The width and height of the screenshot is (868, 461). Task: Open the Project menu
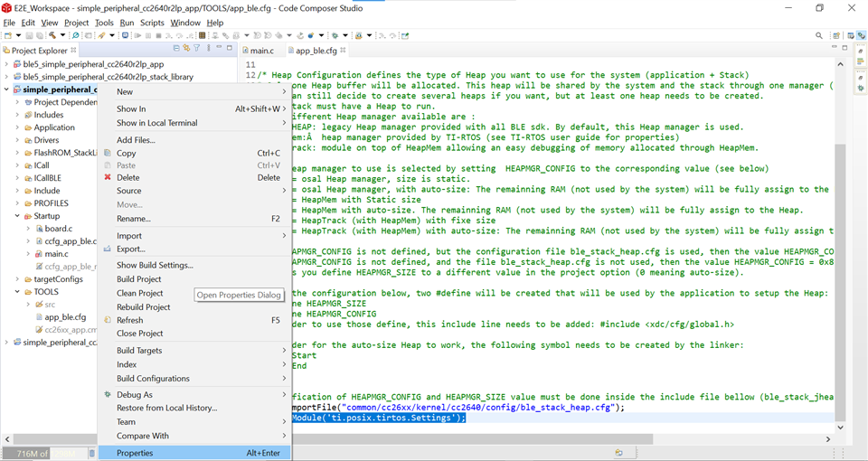76,23
